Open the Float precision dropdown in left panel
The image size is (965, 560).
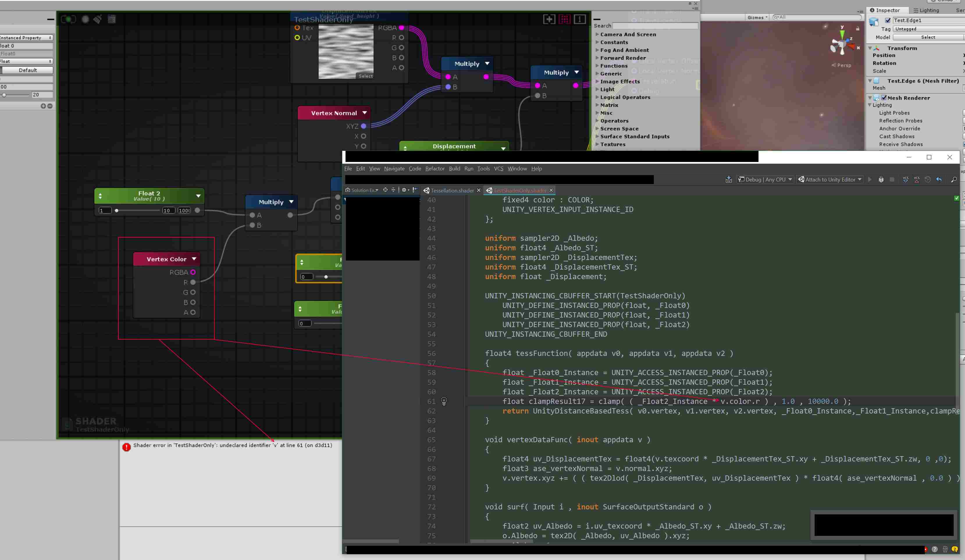[x=26, y=61]
